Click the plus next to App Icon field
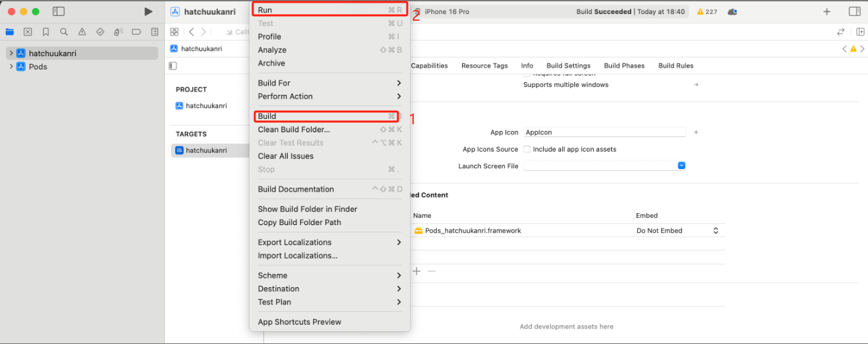 tap(695, 132)
